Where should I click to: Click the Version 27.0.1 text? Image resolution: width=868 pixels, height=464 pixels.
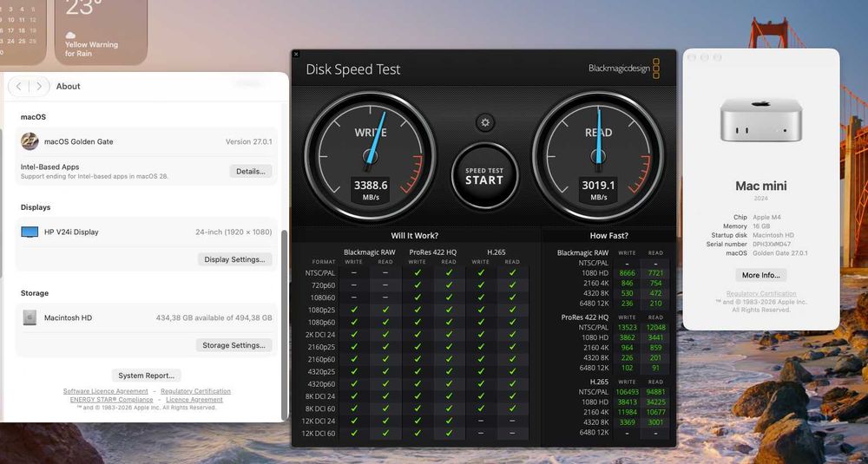pyautogui.click(x=248, y=141)
